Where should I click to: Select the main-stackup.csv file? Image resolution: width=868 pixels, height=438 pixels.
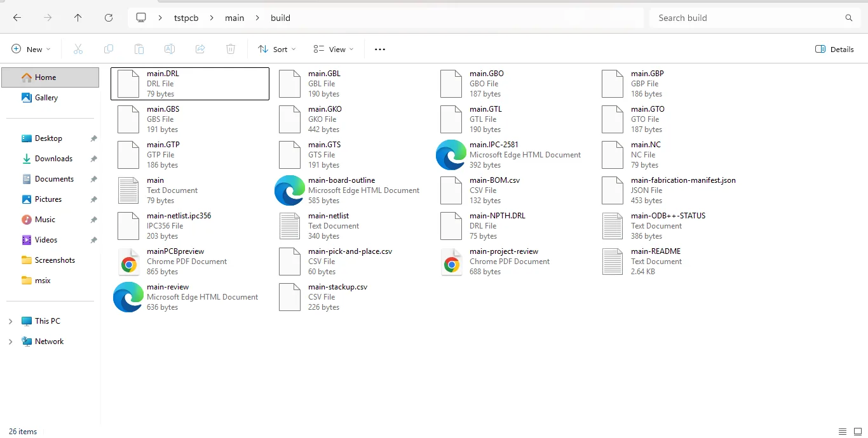[351, 297]
